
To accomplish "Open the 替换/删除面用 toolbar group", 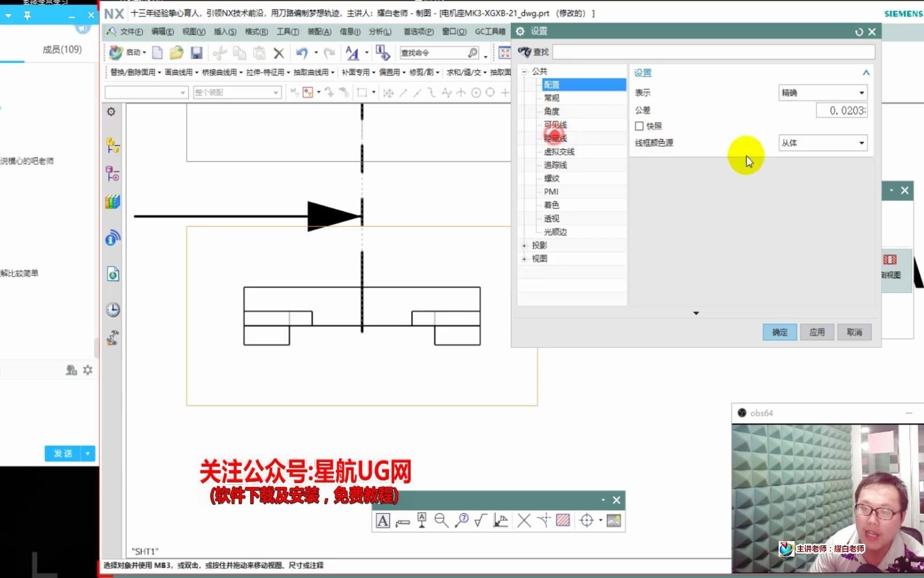I will click(x=135, y=72).
